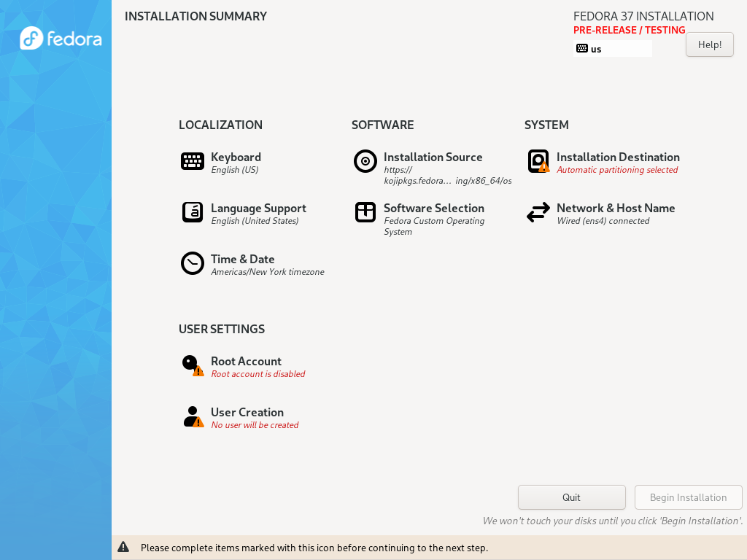Viewport: 747px width, 560px height.
Task: Open Time & Date clock icon
Action: click(193, 262)
